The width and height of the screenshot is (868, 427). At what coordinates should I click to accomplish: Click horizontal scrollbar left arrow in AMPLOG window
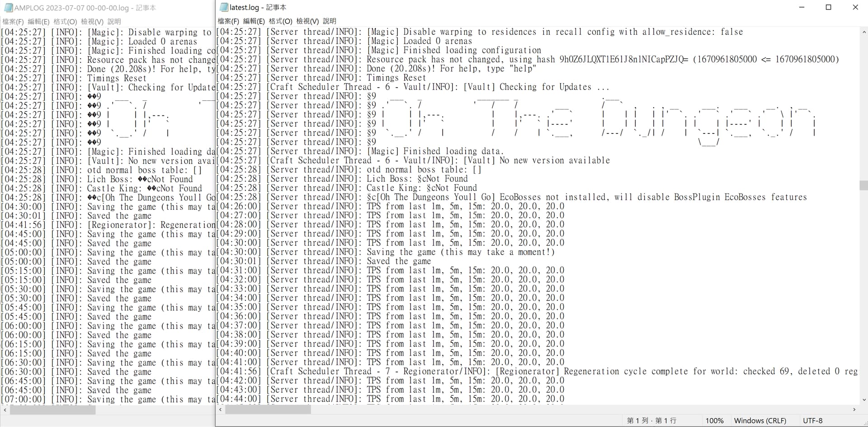[x=5, y=410]
